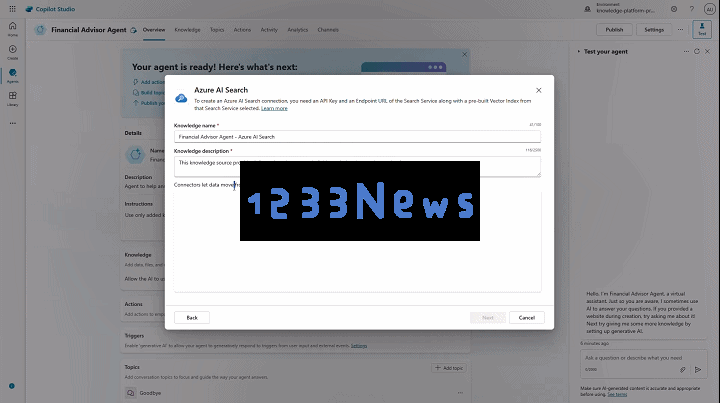The image size is (720, 403).
Task: Click the bottom-left info badge icon
Action: (x=12, y=386)
